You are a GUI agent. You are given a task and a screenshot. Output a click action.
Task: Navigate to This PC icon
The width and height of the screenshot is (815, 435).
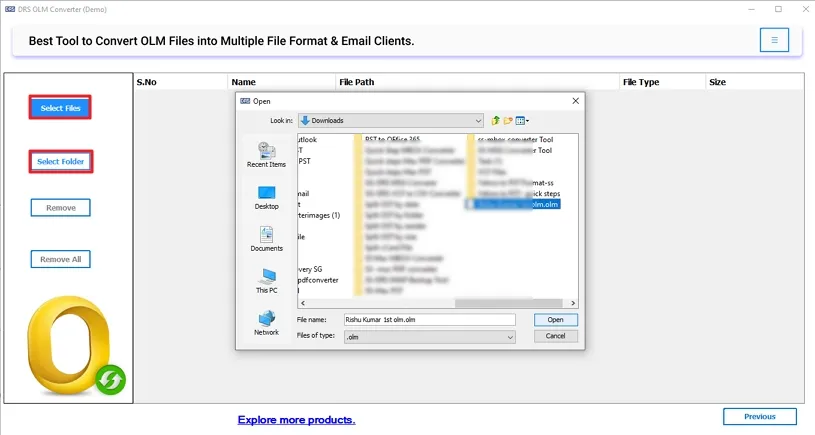(x=266, y=280)
